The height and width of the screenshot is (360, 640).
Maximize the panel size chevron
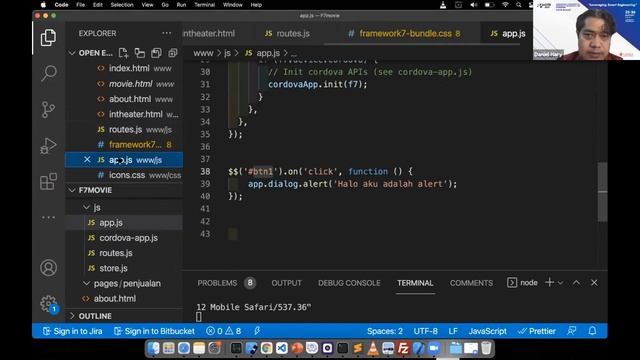(576, 282)
